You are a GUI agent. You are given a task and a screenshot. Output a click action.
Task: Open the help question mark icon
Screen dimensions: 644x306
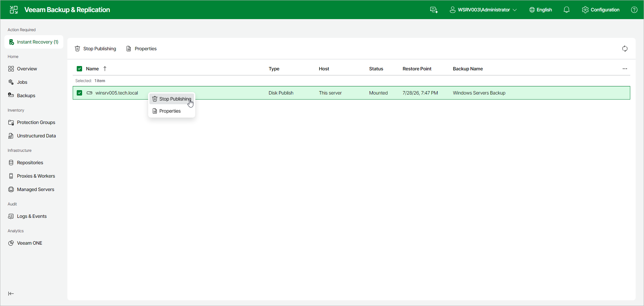pyautogui.click(x=634, y=10)
